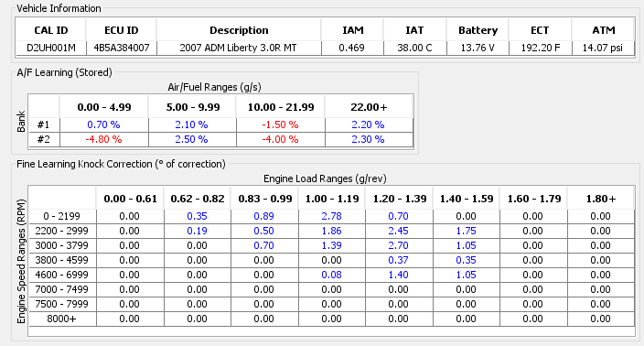Click the 5.00 - 9.99 air/fuel range header
The image size is (644, 346).
(x=193, y=107)
